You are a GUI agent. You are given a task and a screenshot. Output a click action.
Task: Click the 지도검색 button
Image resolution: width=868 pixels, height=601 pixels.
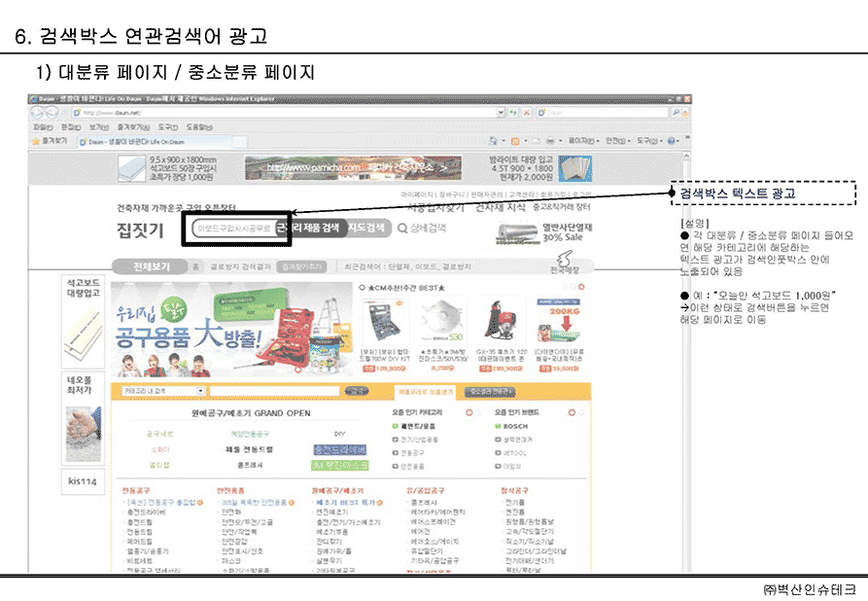[x=367, y=229]
